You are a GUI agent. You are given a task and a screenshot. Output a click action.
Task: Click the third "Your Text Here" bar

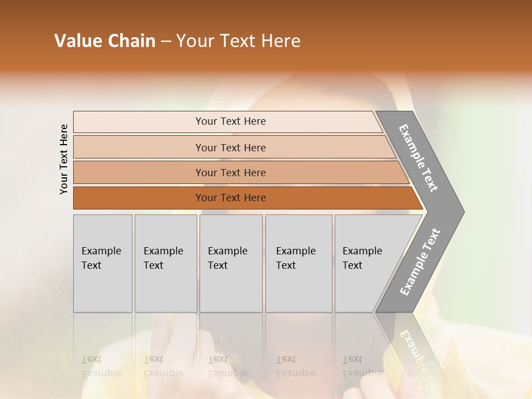231,172
